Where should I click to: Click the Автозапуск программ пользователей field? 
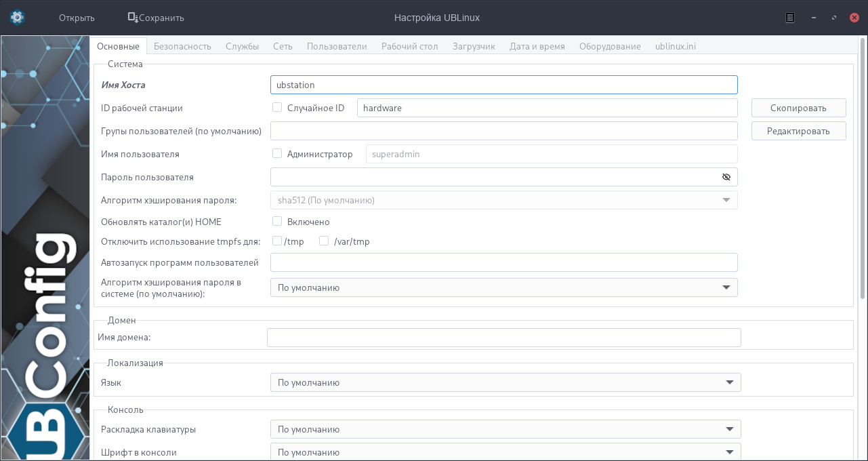(503, 262)
